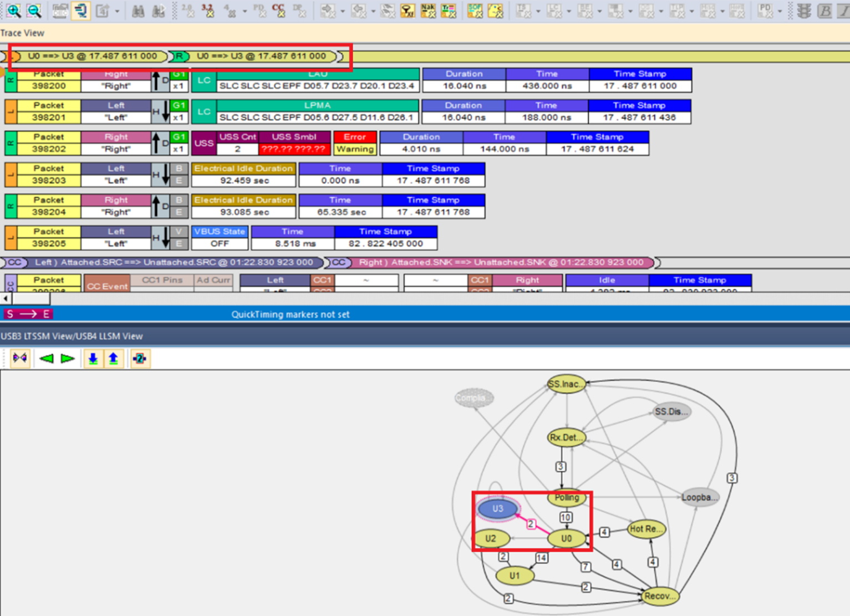Click the trace view horizontal scrollbar thumb
The height and width of the screenshot is (616, 850).
(30, 299)
